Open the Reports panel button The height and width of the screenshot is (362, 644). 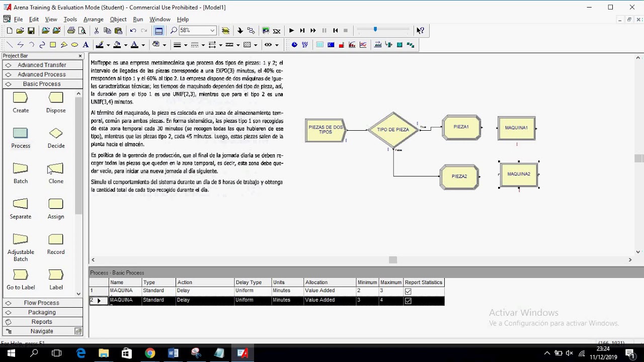[x=42, y=322]
